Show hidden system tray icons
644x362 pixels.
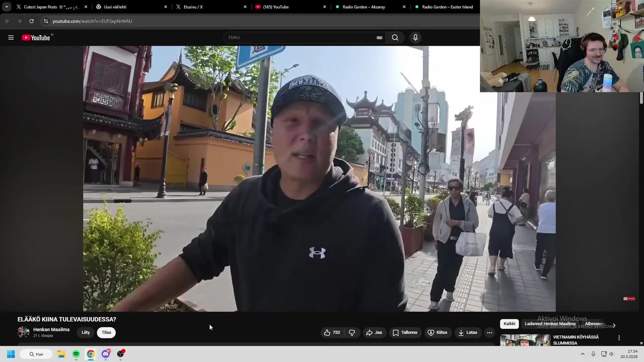point(583,354)
